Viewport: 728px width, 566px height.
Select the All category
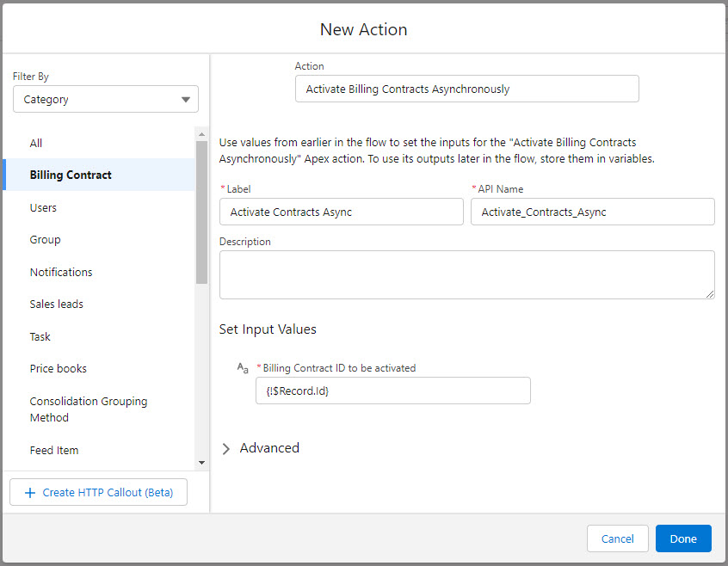[x=36, y=143]
